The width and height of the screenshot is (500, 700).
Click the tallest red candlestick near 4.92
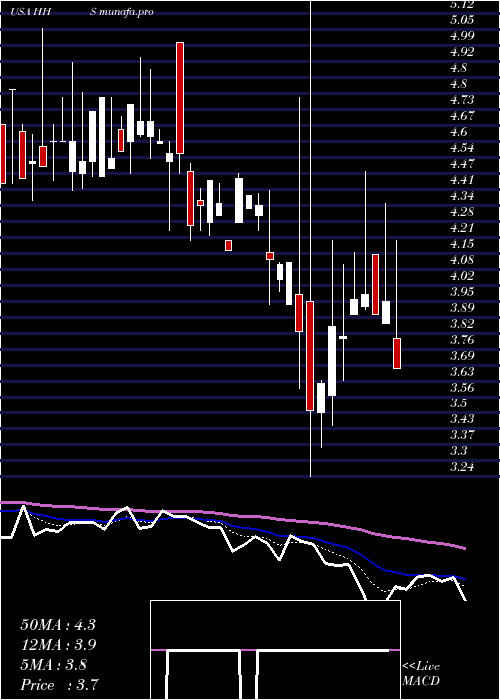180,98
